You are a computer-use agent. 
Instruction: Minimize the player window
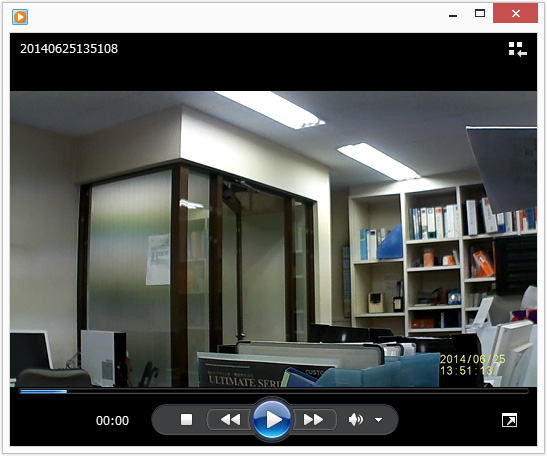pos(453,14)
